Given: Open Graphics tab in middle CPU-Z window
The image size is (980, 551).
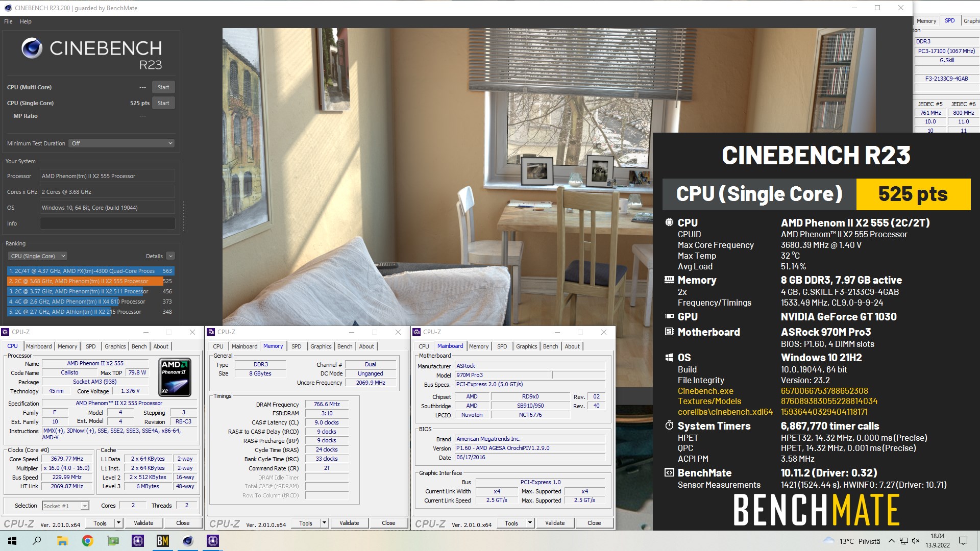Looking at the screenshot, I should 321,346.
